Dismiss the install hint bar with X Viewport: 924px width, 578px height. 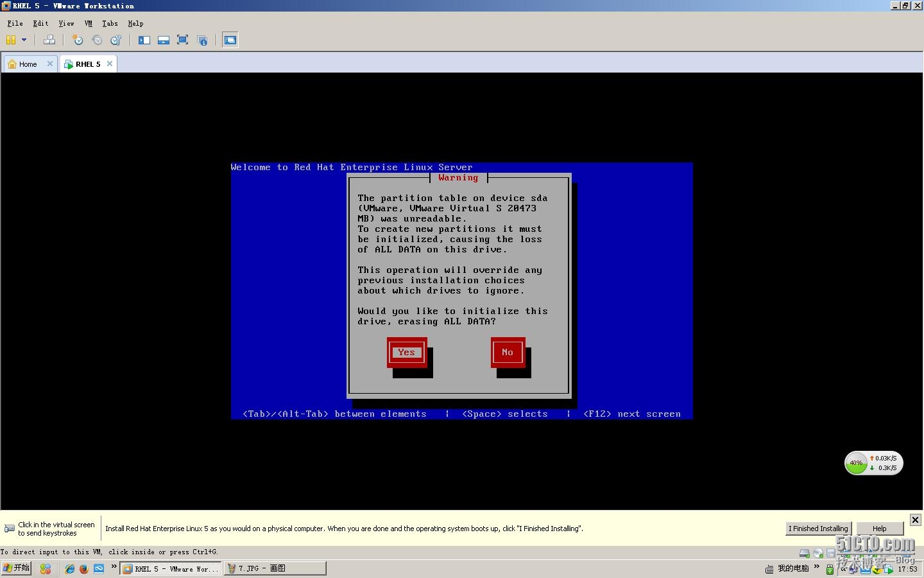[x=916, y=520]
